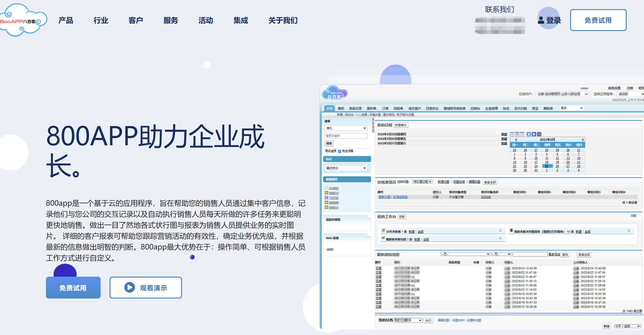Viewport: 644px width, 335px height.
Task: Click the icon beside record 014602
Action: coord(326,188)
